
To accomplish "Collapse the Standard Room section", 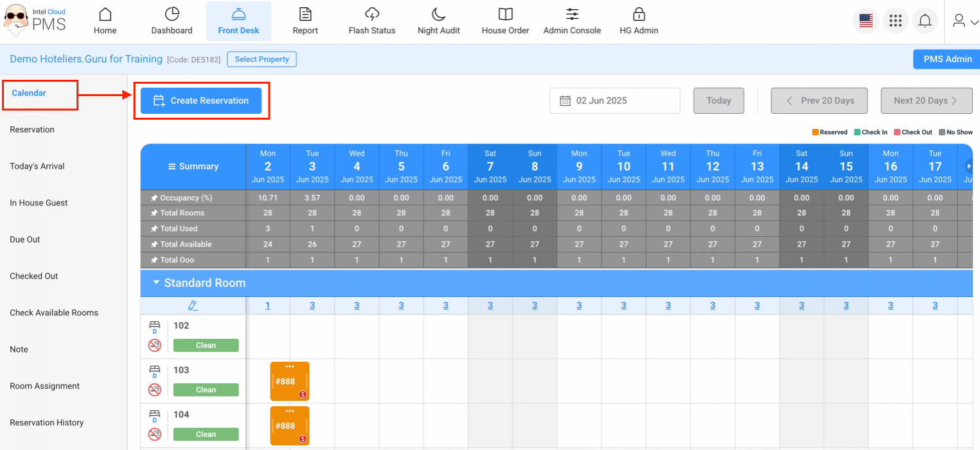I will pos(156,283).
